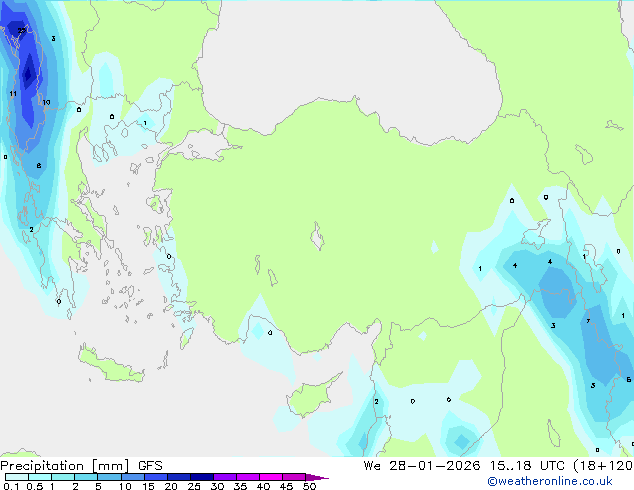Click the violet 30 to 35 mm swatch
The image size is (634, 490).
(225, 477)
